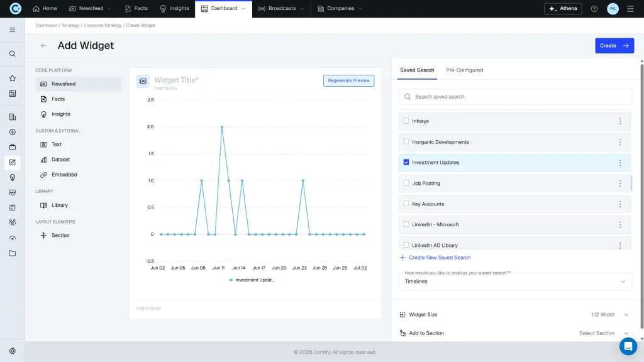Click the Regenerate Preview button
The image size is (644, 362).
click(348, 80)
